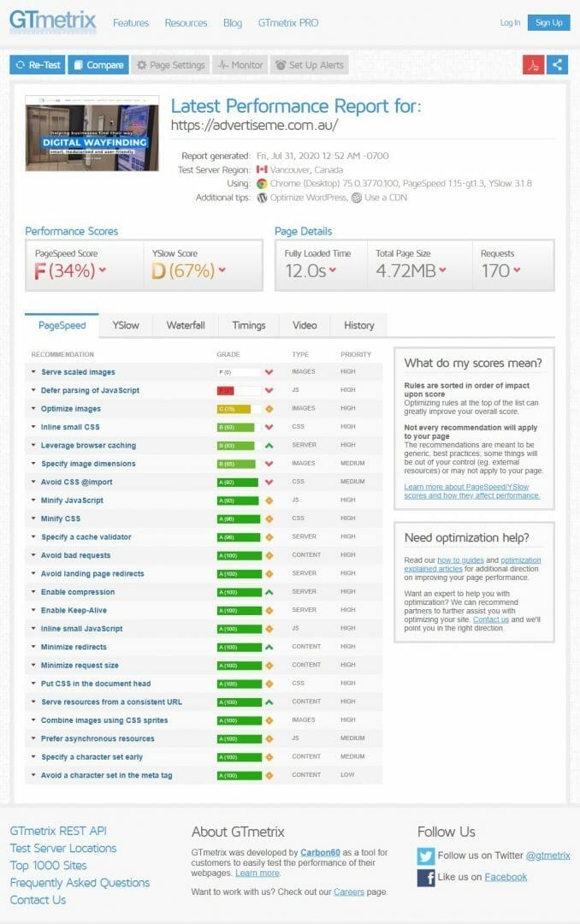Open the PageSpeed Score dropdown arrow
The image size is (580, 924).
103,271
